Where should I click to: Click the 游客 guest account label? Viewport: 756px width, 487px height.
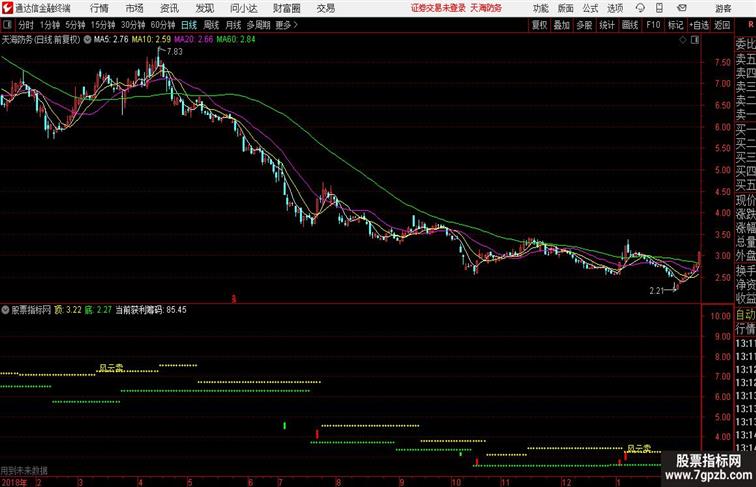pos(723,8)
